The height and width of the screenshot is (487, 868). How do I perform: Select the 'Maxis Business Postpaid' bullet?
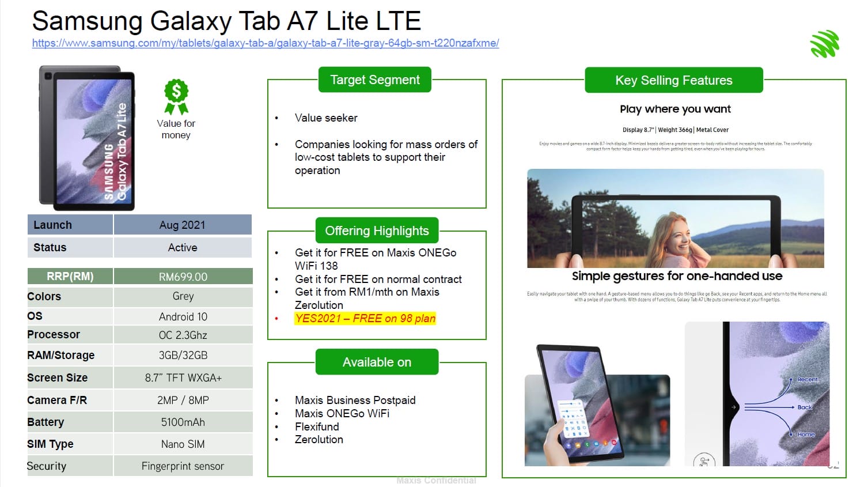point(355,400)
